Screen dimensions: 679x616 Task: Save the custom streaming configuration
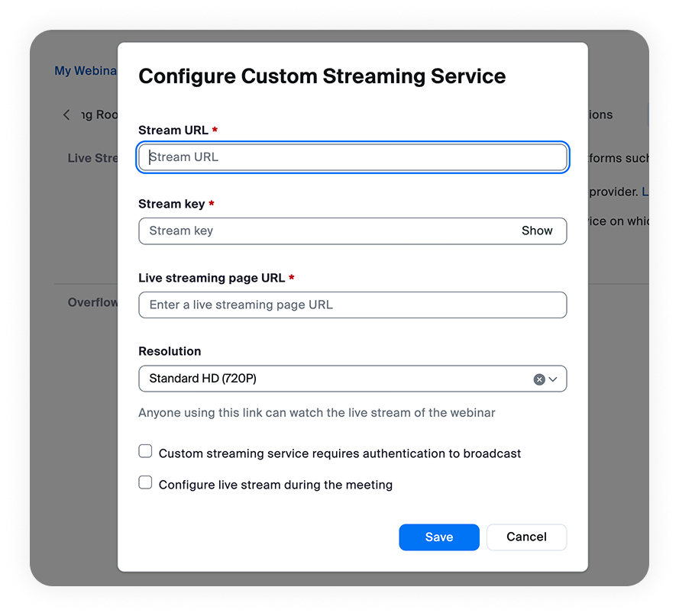(x=438, y=537)
